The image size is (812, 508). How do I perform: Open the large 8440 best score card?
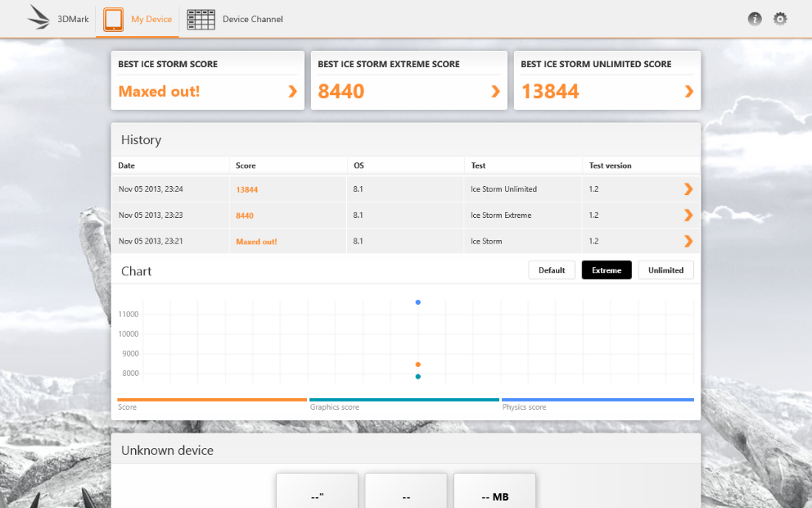pos(408,80)
